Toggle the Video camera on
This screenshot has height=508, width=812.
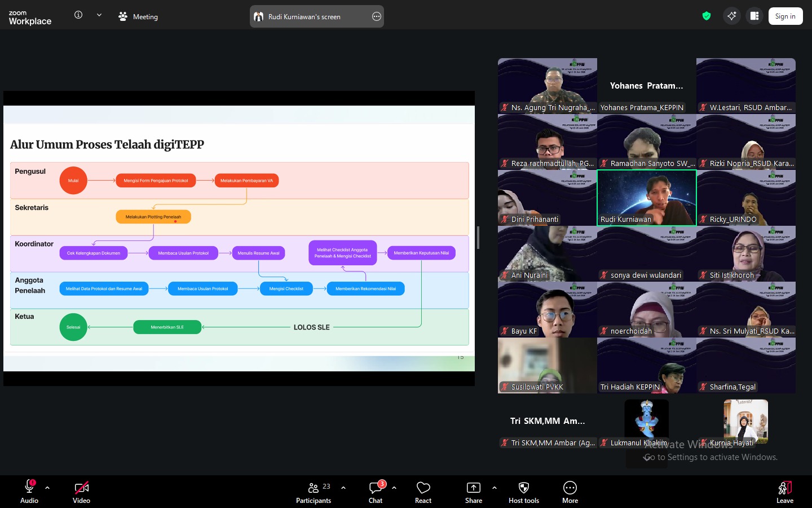[81, 492]
